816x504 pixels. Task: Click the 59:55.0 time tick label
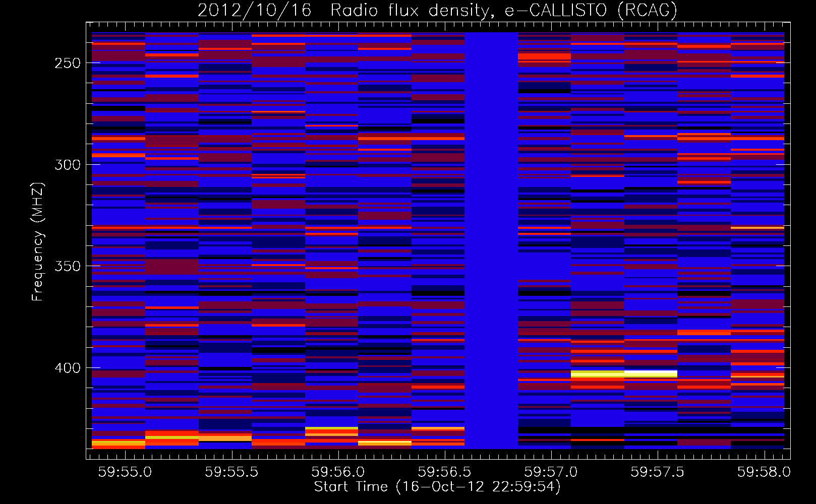click(x=125, y=472)
